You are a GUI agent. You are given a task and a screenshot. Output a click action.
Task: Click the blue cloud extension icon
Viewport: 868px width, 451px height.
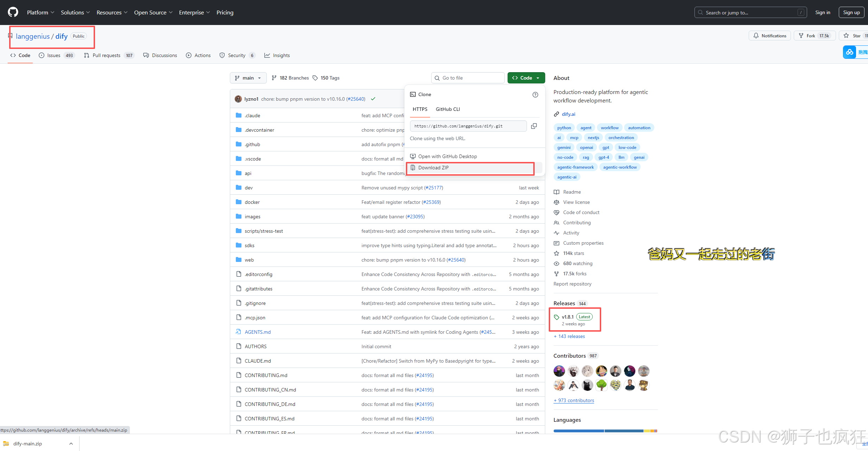click(x=849, y=52)
